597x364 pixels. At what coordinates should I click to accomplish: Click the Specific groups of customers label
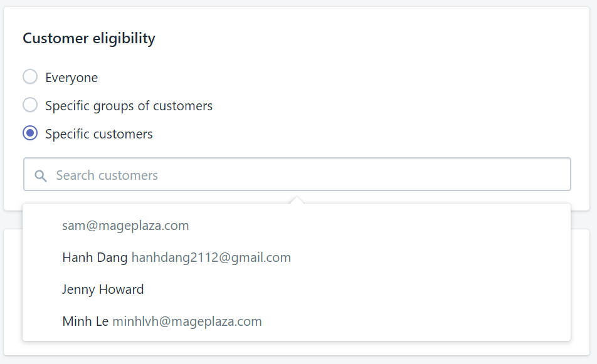[129, 106]
